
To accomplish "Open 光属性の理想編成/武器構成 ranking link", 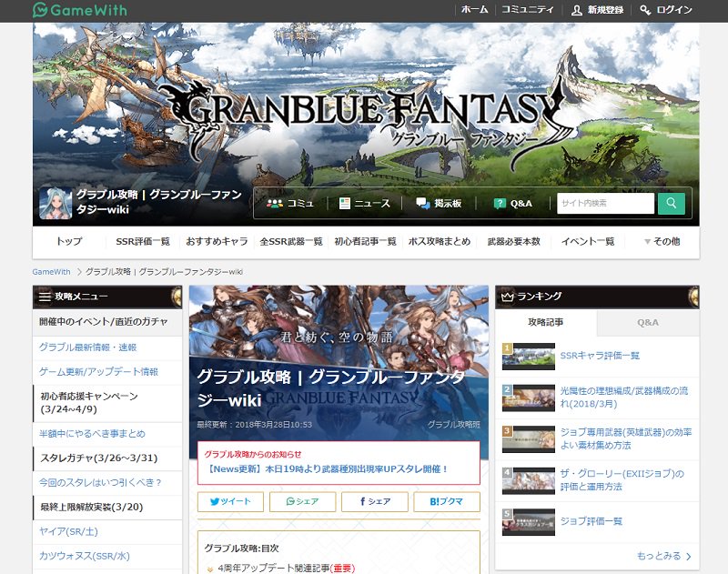I will tap(624, 398).
